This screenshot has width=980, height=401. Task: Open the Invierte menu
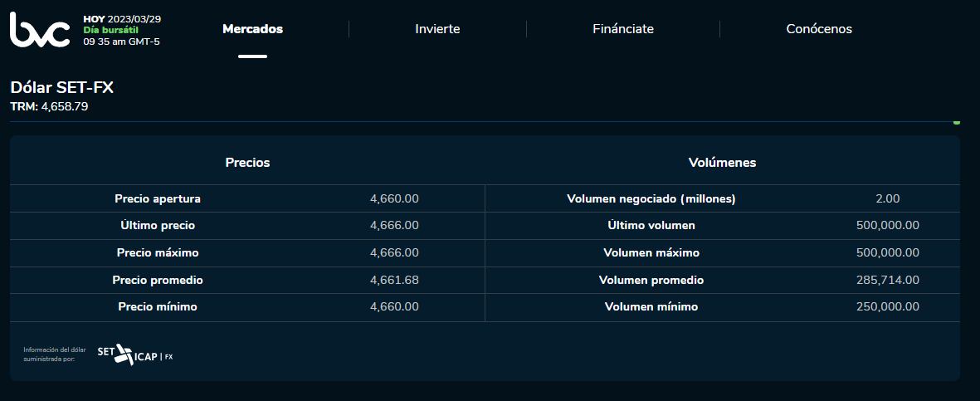tap(437, 29)
